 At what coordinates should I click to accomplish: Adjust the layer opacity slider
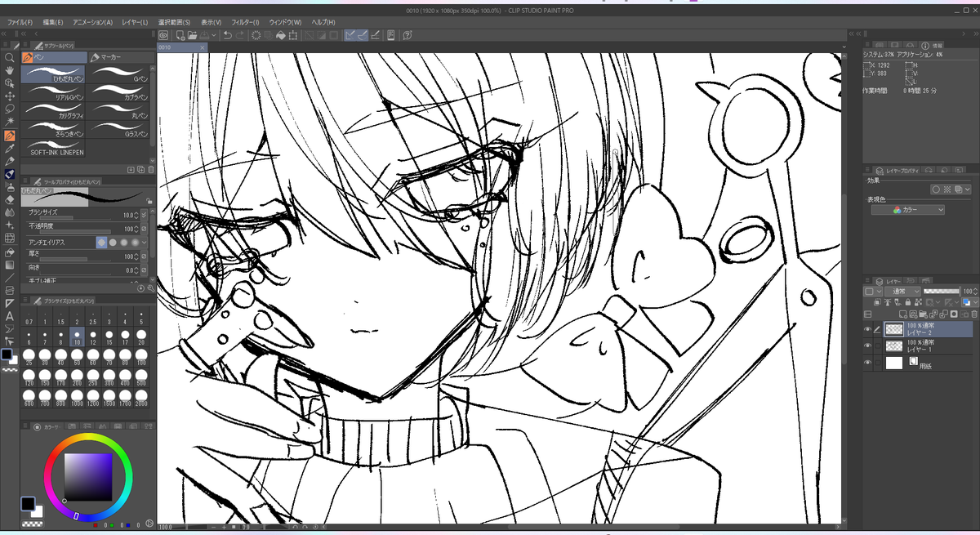coord(941,292)
